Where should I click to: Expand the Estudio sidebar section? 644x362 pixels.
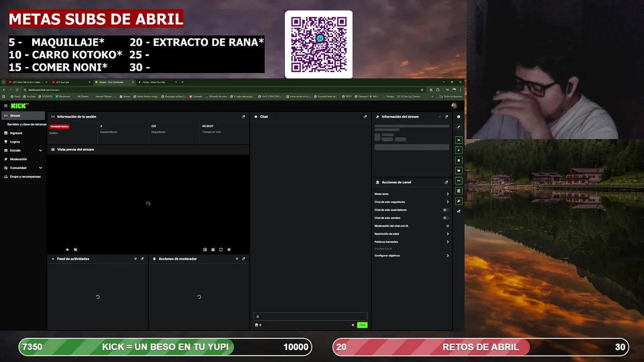[40, 150]
